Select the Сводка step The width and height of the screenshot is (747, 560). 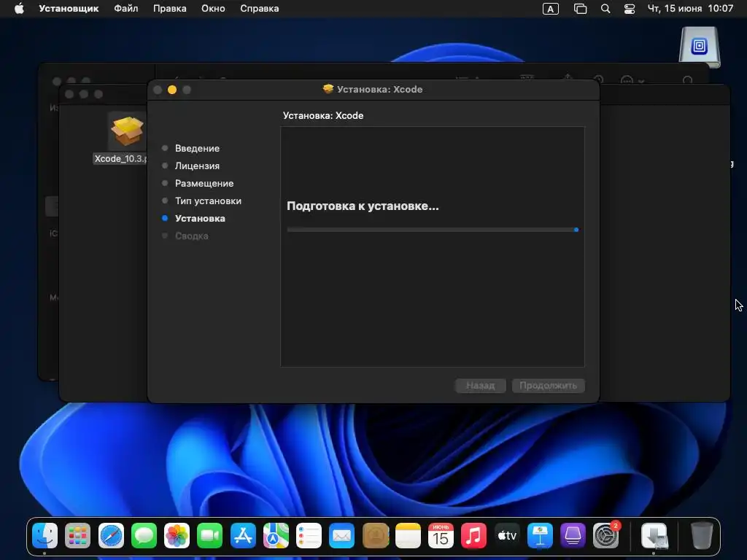pyautogui.click(x=191, y=236)
